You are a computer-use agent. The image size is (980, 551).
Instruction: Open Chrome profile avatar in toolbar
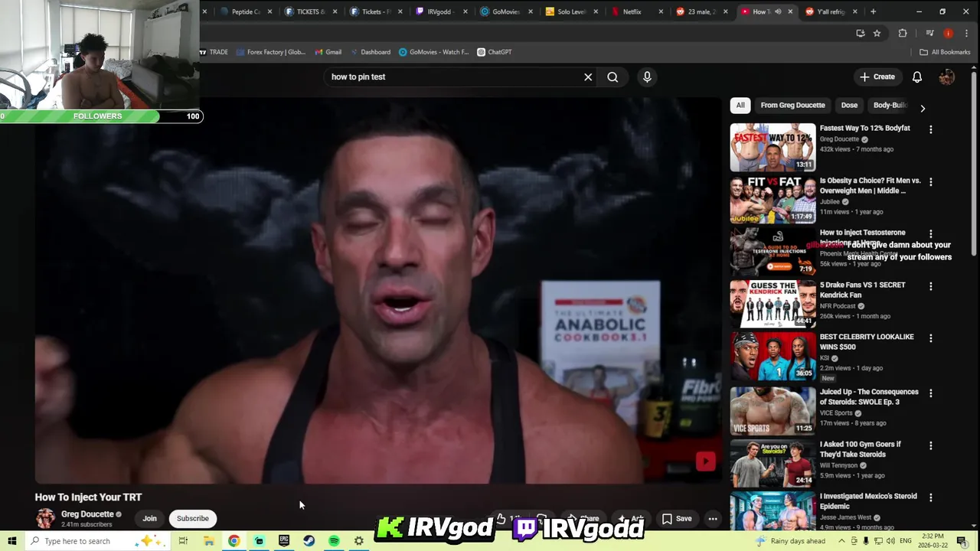pos(949,33)
